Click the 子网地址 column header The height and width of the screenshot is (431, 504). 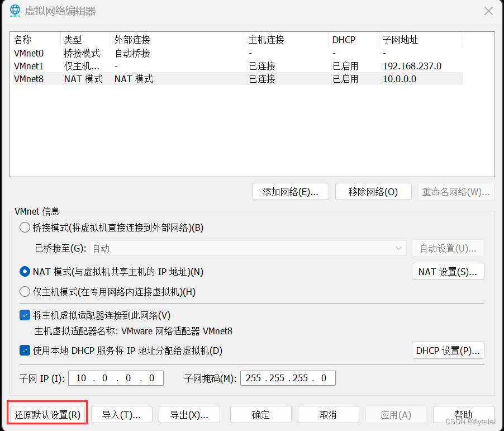pyautogui.click(x=421, y=40)
